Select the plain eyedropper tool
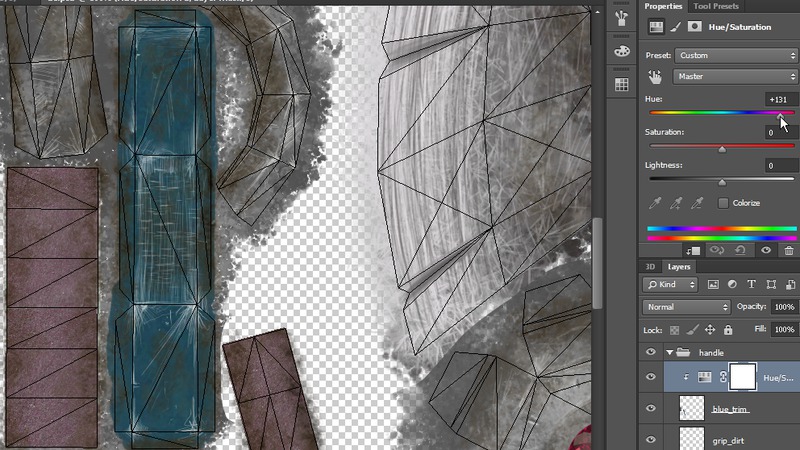 (655, 203)
